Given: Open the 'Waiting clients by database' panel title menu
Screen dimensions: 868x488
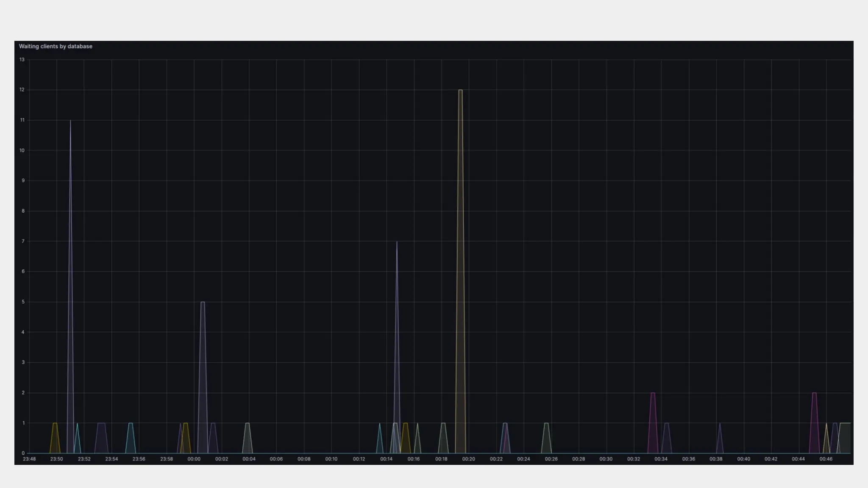Looking at the screenshot, I should point(56,46).
